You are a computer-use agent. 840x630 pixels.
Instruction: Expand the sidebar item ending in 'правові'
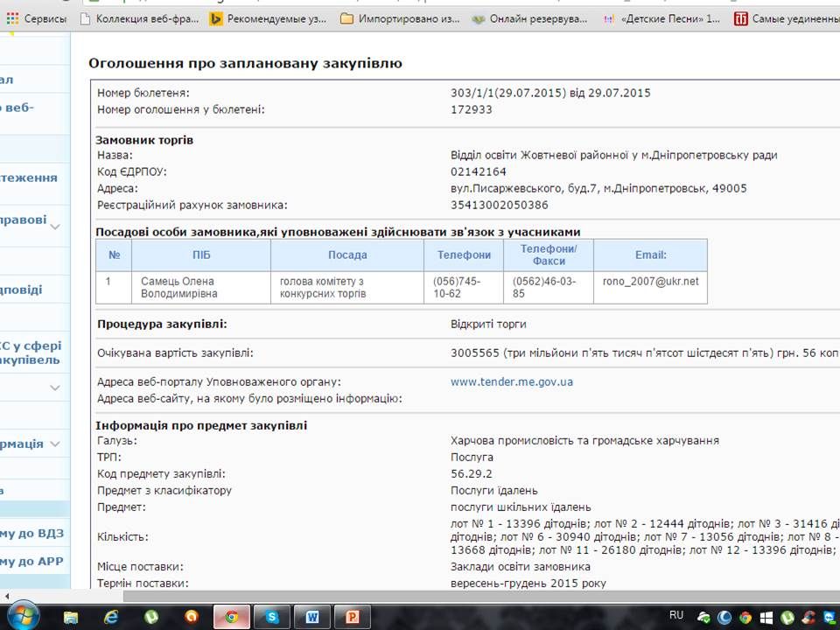(55, 227)
